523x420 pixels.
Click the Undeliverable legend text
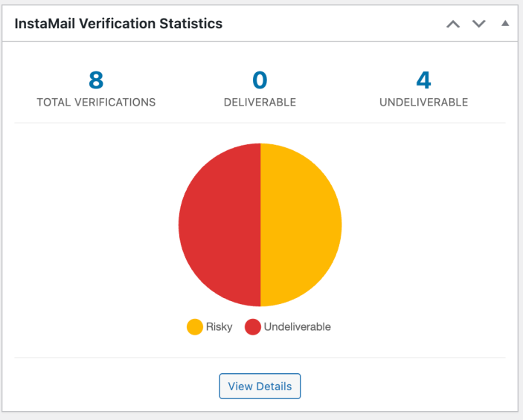coord(298,326)
